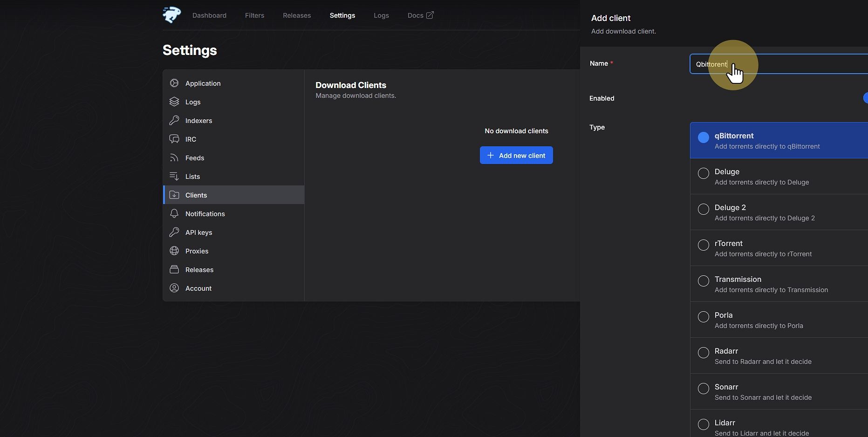Go to IRC settings section

tap(233, 139)
